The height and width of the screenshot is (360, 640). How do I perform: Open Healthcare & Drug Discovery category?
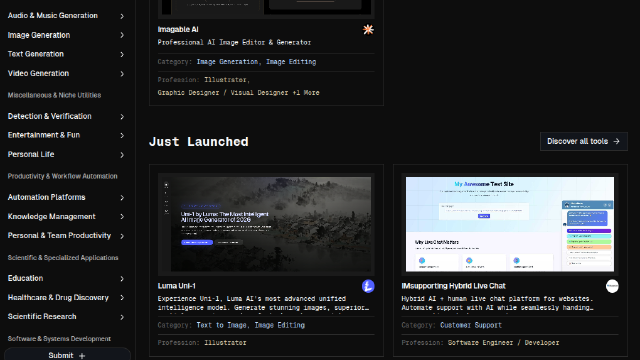coord(58,298)
